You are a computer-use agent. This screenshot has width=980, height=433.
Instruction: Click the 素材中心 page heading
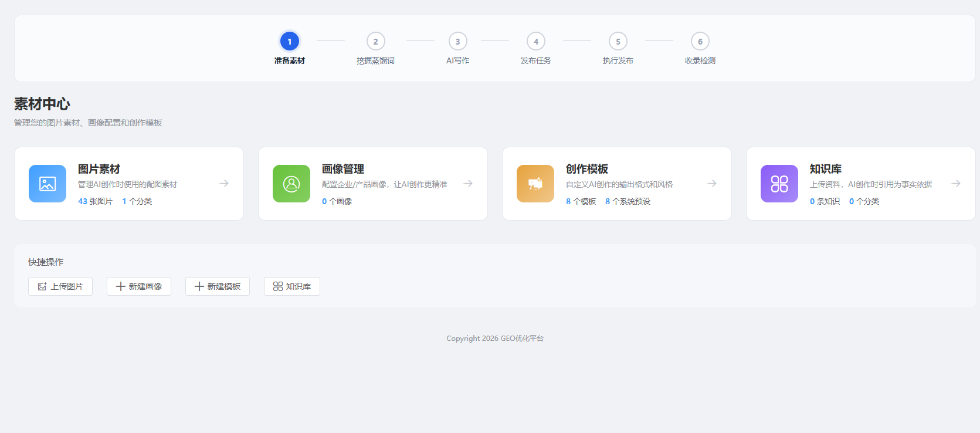[42, 104]
